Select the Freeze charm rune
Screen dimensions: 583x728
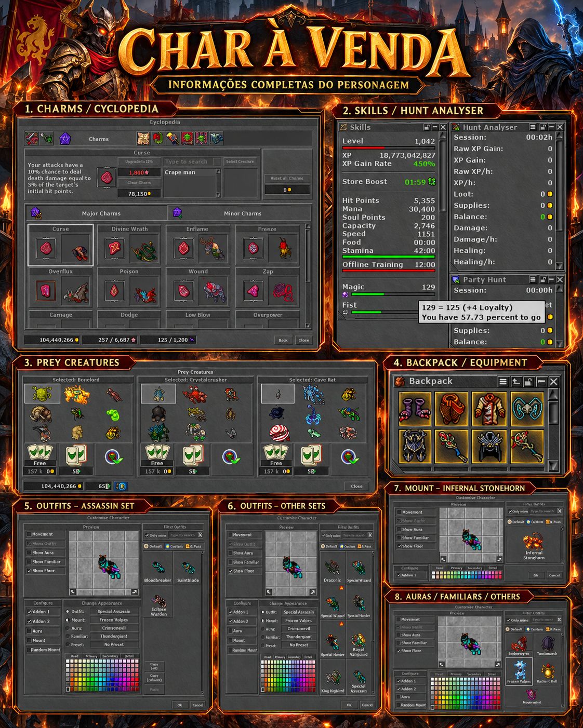(x=253, y=248)
